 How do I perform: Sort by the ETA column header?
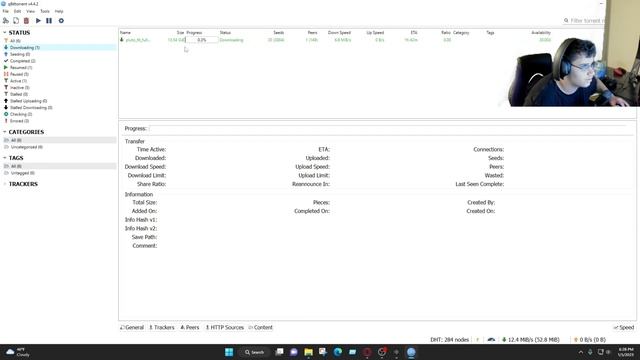(x=414, y=32)
